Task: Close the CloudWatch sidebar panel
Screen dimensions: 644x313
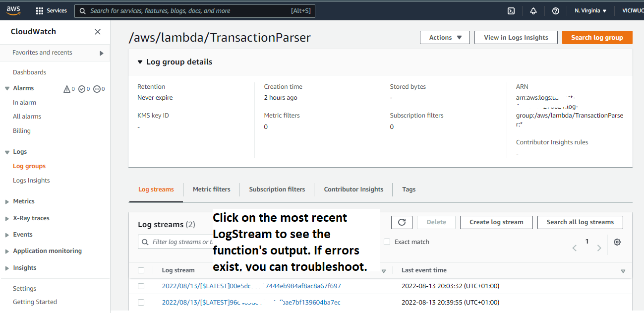Action: (x=98, y=32)
